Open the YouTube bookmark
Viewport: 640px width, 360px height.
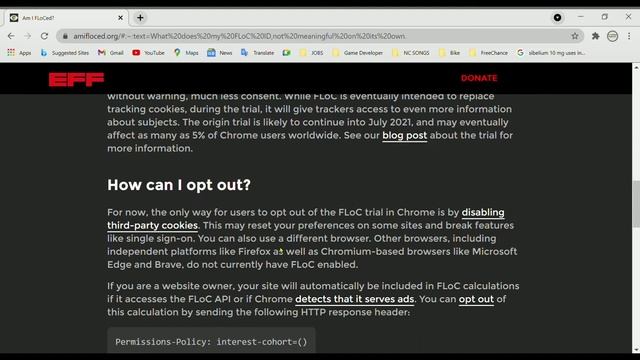click(x=149, y=53)
